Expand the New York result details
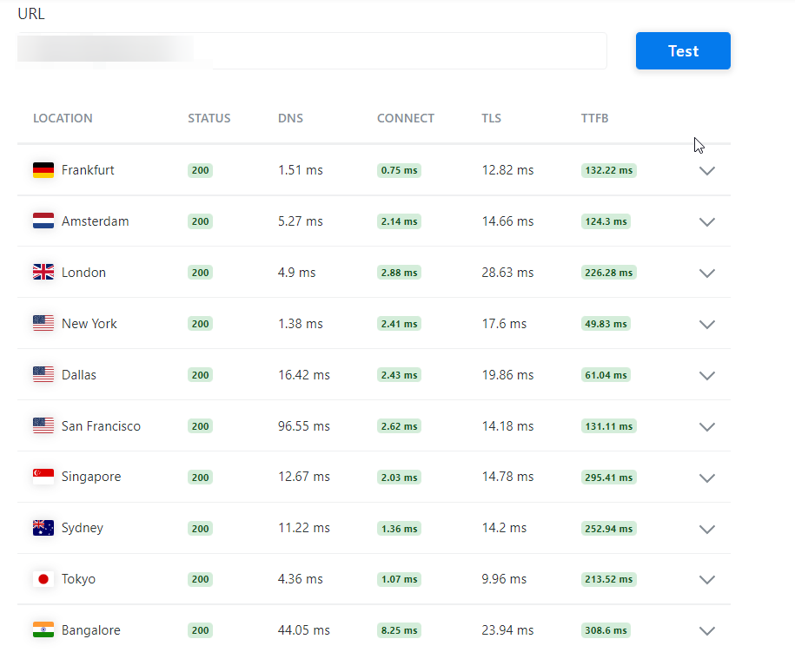This screenshot has width=795, height=672. click(x=706, y=325)
